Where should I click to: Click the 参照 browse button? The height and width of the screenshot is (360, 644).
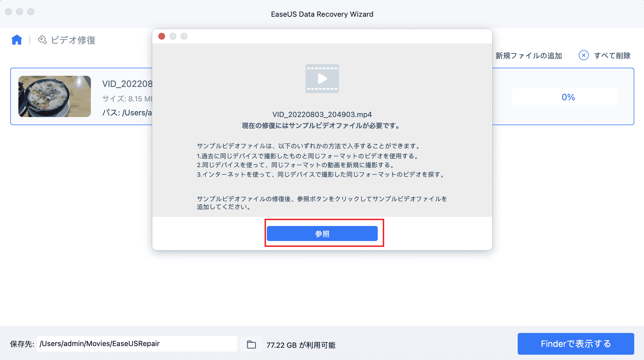click(322, 233)
